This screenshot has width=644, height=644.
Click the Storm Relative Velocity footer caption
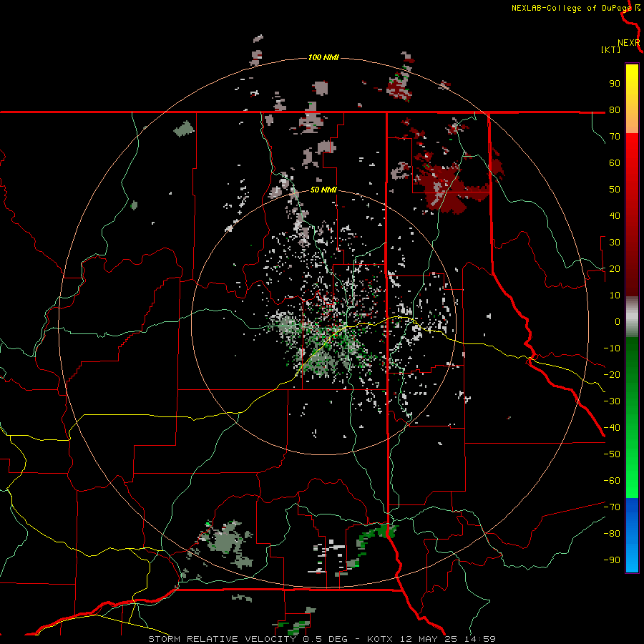[x=322, y=639]
